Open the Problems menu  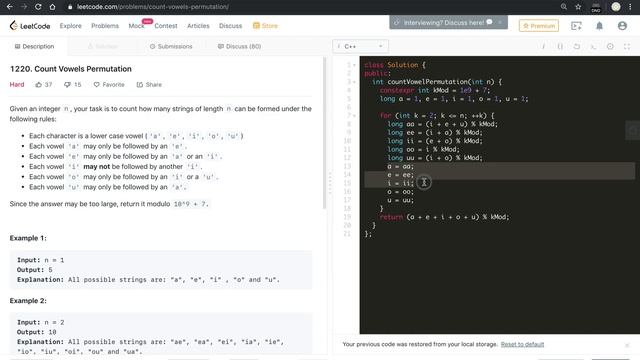105,26
